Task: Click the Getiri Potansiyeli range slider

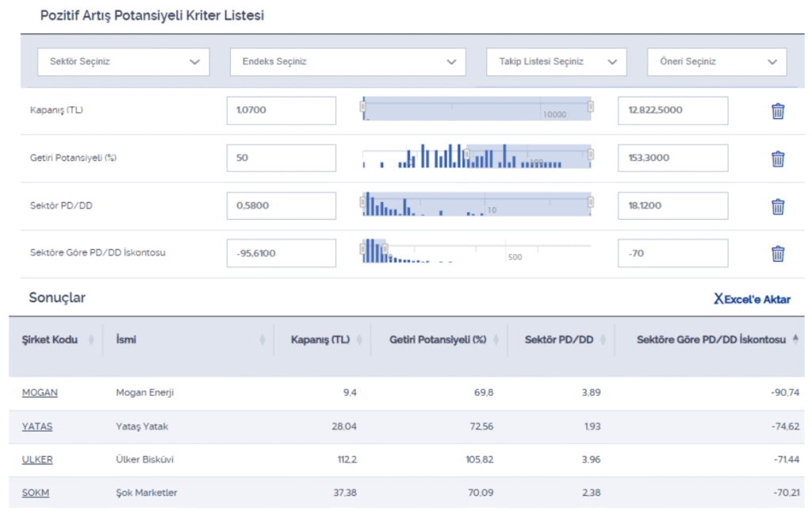Action: pos(477,157)
